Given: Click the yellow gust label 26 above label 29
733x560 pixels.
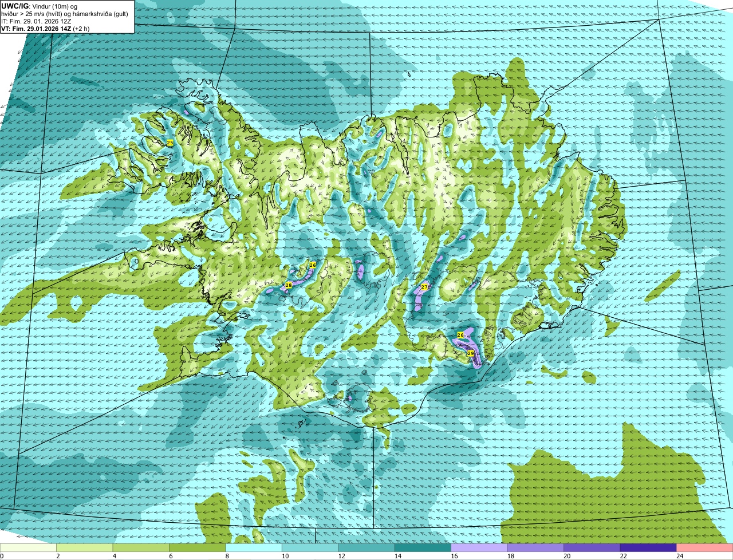Looking at the screenshot, I should tap(460, 334).
